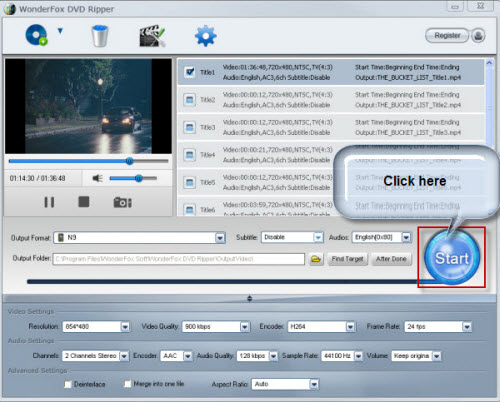Select Title1 output THE_BUCKET_LIST_Title1.mp4 text
The image size is (500, 402).
pos(408,77)
